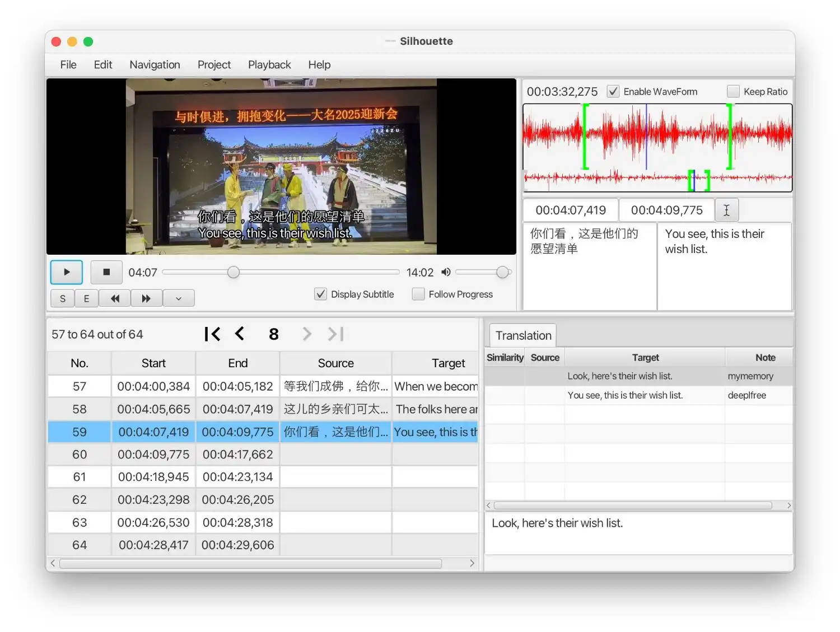Click the Chinese source text box
Image resolution: width=840 pixels, height=632 pixels.
click(590, 266)
